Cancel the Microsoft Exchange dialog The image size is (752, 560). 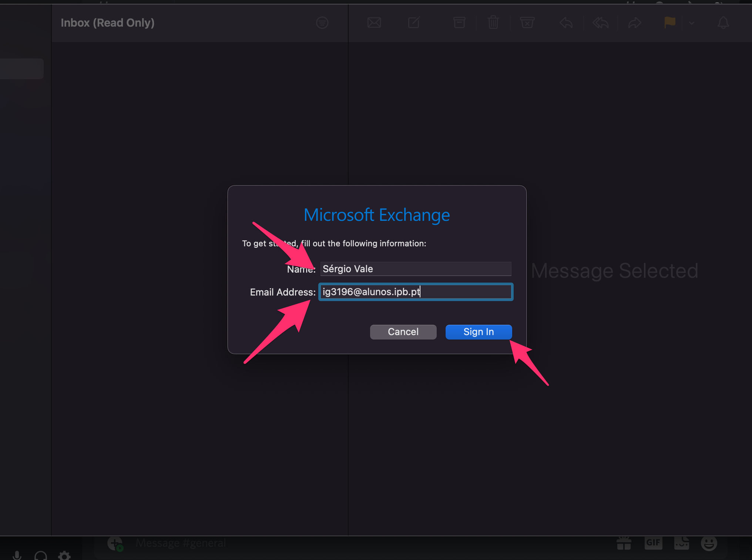pyautogui.click(x=403, y=332)
